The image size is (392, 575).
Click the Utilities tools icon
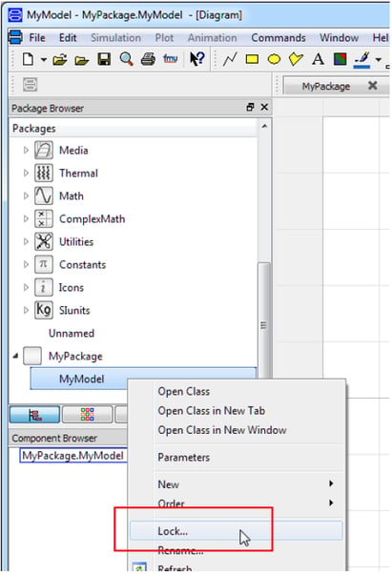click(44, 241)
